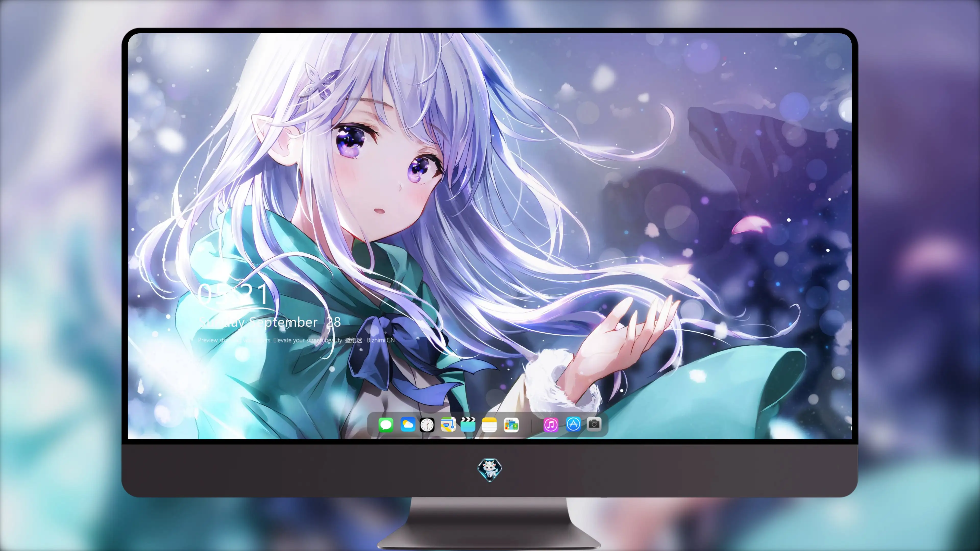Click the dragon mascot logo below the screen
980x551 pixels.
[490, 470]
